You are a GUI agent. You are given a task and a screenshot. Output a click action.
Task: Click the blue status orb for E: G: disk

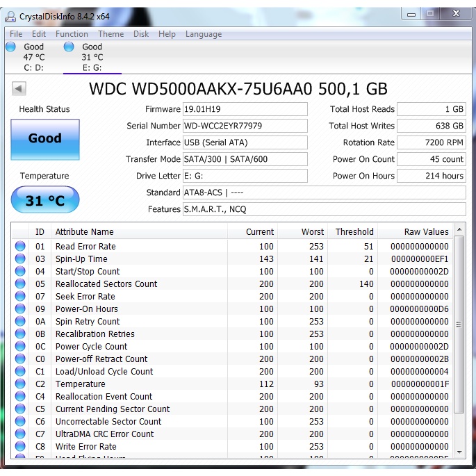click(69, 47)
